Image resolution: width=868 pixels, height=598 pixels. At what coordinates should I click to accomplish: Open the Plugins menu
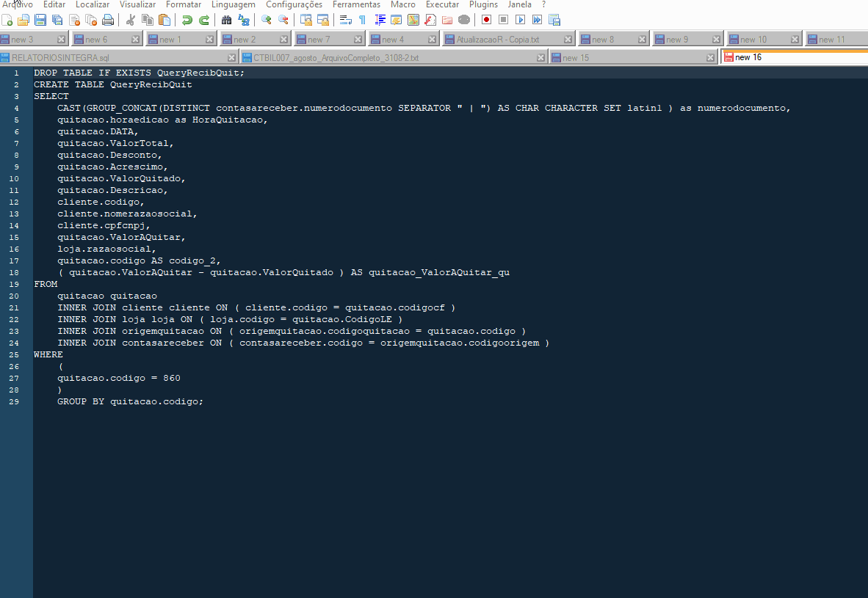(x=483, y=4)
